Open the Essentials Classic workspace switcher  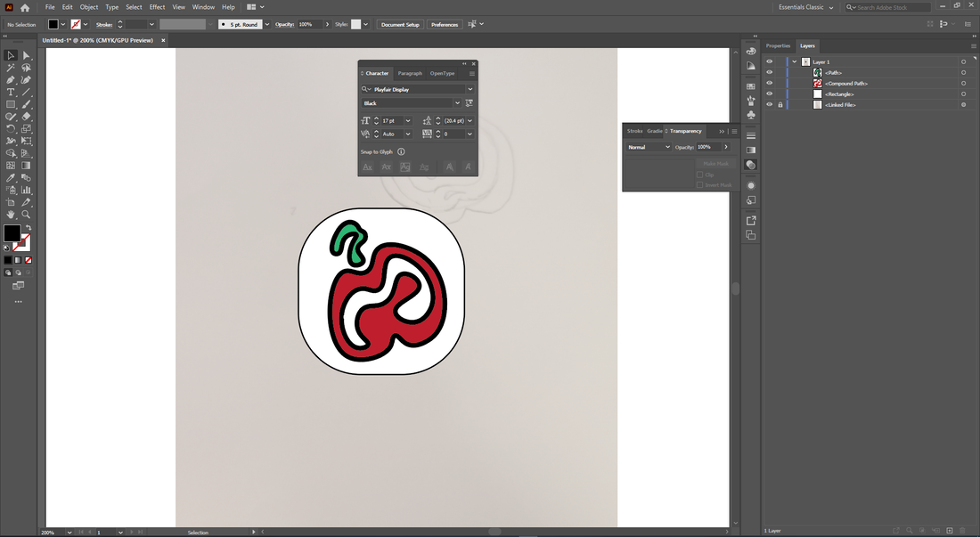tap(805, 7)
